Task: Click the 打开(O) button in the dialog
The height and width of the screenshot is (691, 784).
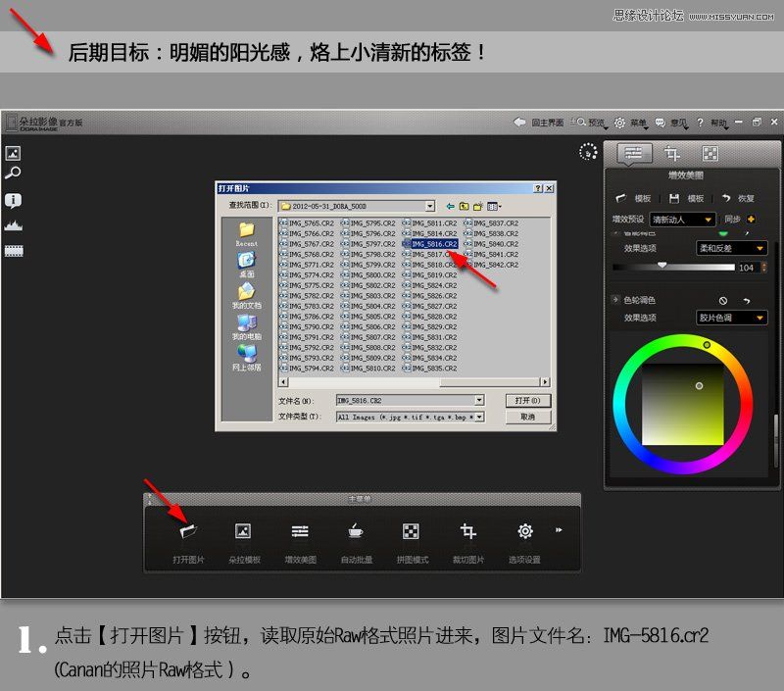Action: pyautogui.click(x=528, y=400)
